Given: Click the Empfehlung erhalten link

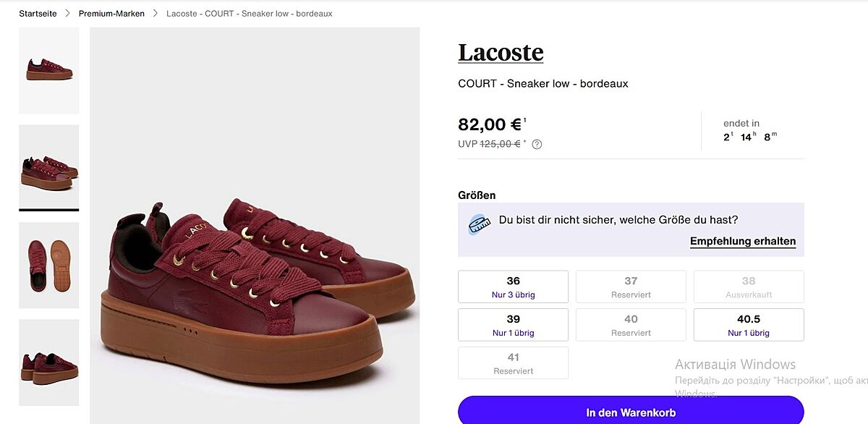Looking at the screenshot, I should [742, 242].
